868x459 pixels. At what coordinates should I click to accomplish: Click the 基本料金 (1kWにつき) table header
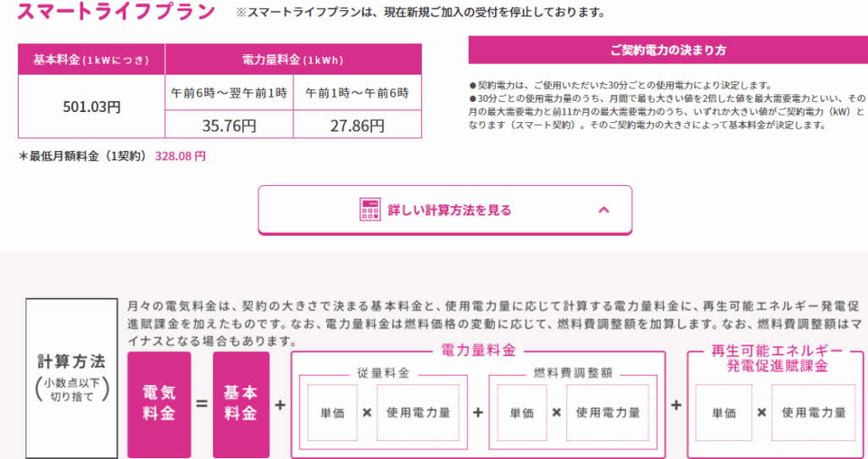92,60
